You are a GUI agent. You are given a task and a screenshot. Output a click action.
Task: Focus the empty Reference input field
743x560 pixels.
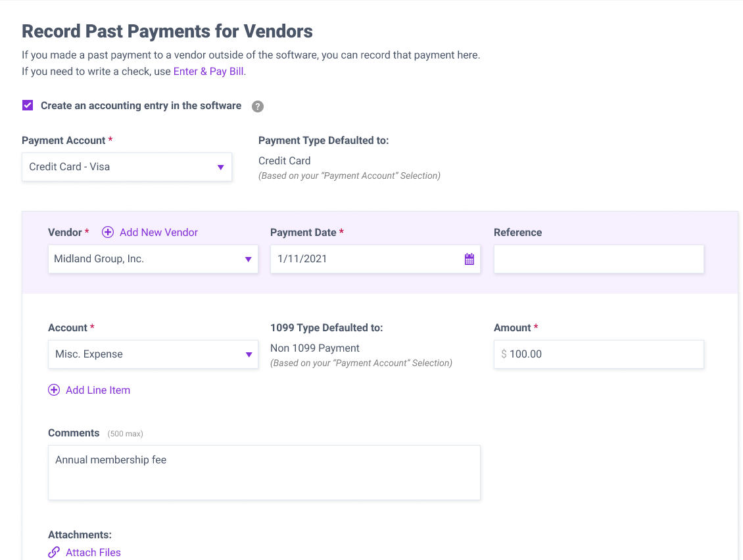pos(599,259)
